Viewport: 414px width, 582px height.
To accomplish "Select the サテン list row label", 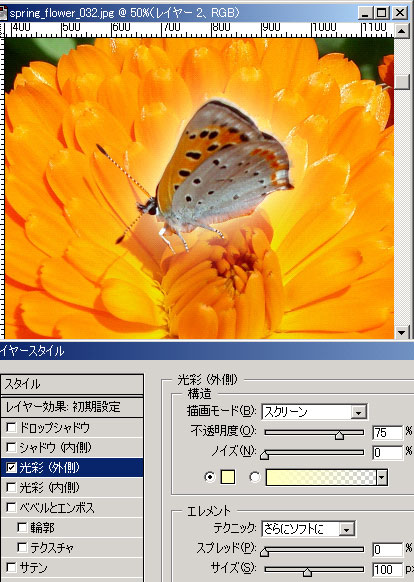I will pos(33,568).
